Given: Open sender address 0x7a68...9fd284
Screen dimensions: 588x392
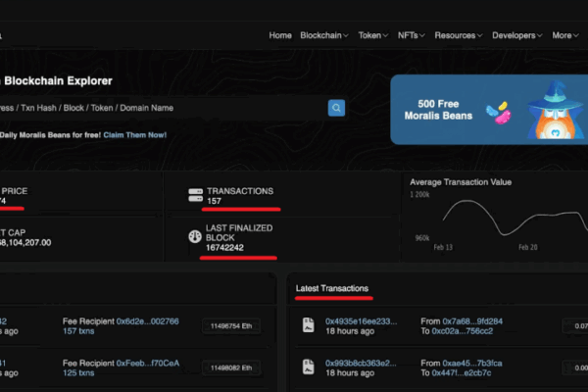Looking at the screenshot, I should coord(474,320).
